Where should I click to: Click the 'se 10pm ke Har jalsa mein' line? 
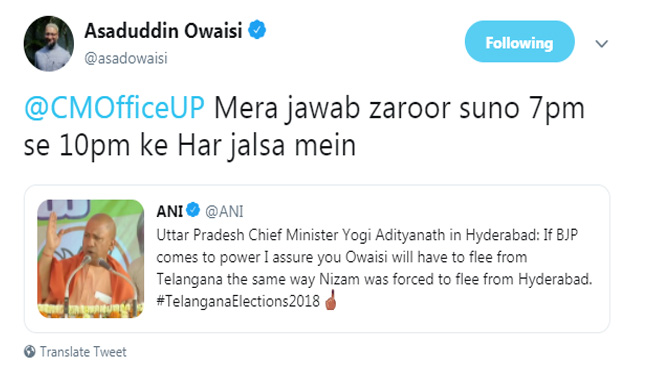(x=190, y=146)
